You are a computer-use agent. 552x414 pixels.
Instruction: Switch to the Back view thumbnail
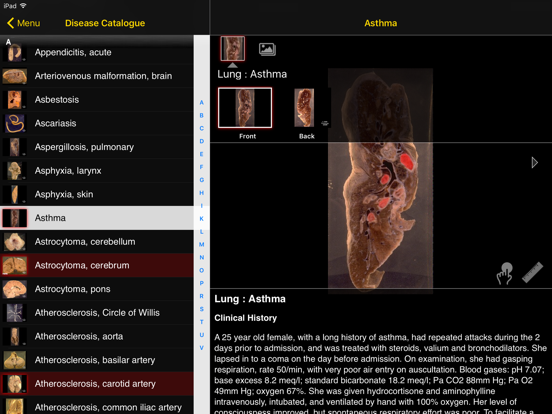pyautogui.click(x=304, y=108)
